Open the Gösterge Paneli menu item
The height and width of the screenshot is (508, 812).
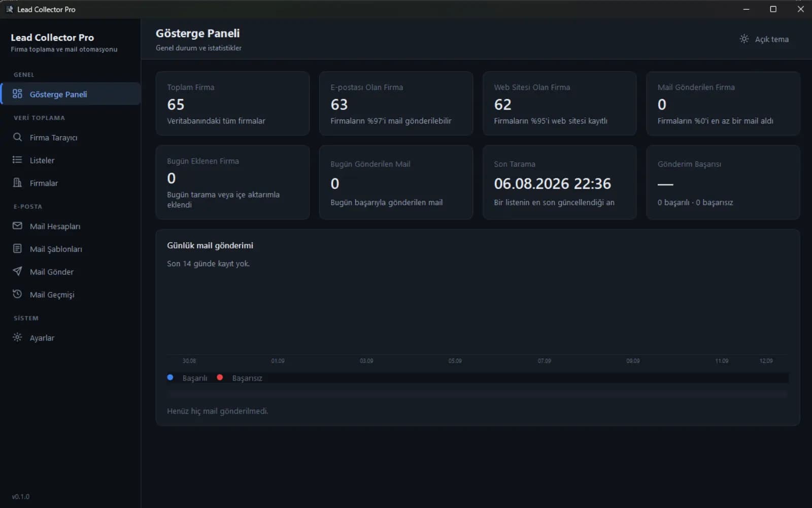pyautogui.click(x=71, y=94)
